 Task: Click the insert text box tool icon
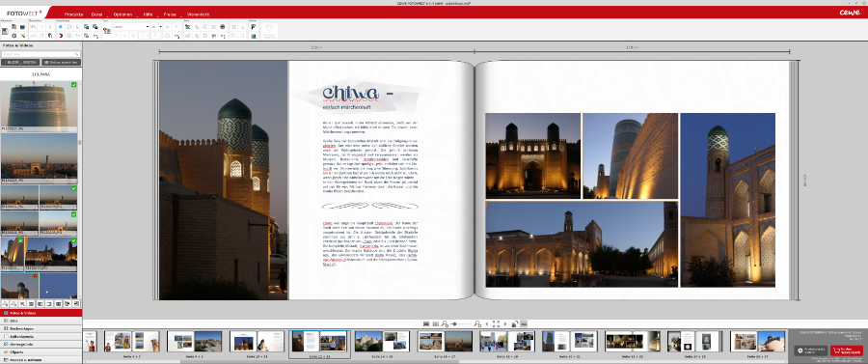click(x=106, y=31)
